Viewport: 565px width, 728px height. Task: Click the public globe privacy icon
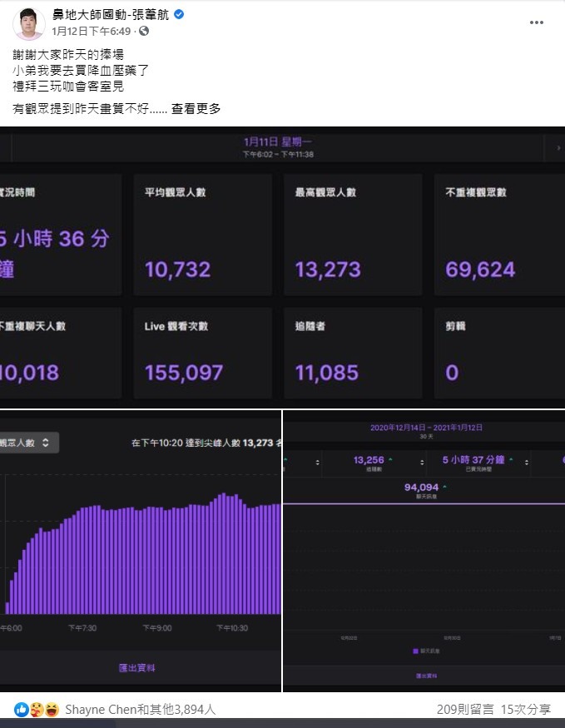144,31
